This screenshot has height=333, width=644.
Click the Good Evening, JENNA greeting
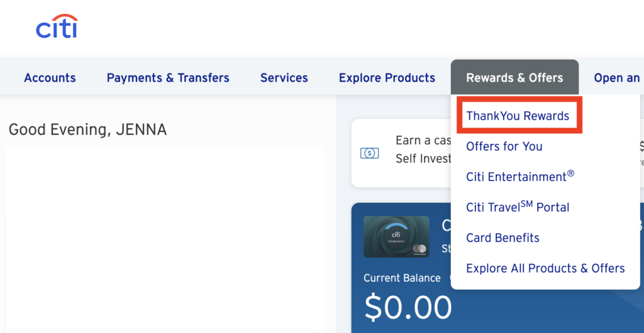(87, 130)
